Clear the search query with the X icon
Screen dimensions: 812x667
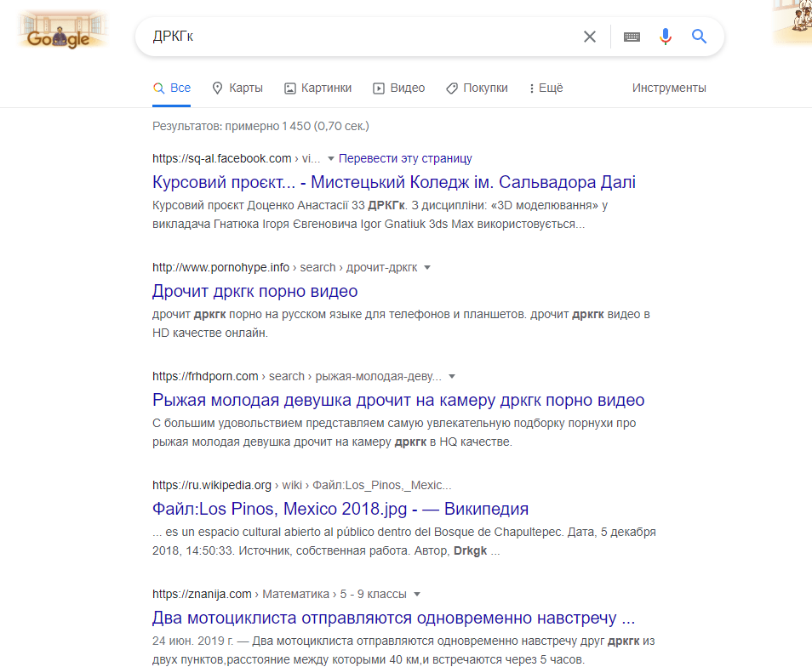point(589,37)
